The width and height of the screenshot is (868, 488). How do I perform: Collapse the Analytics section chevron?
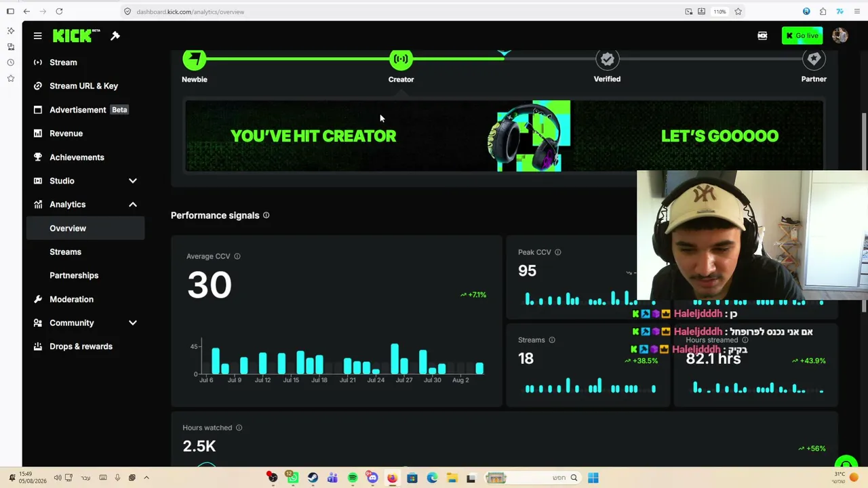coord(133,205)
